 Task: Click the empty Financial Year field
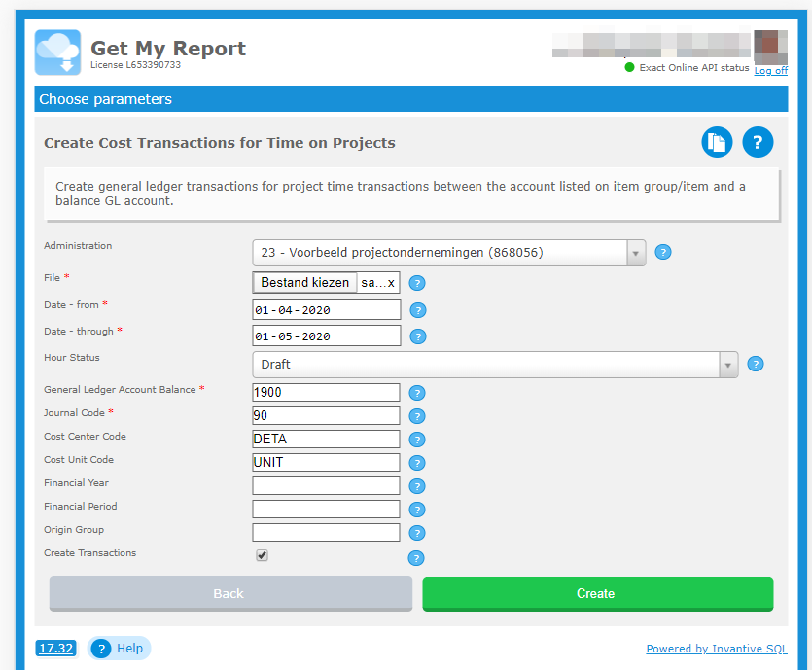pos(326,485)
